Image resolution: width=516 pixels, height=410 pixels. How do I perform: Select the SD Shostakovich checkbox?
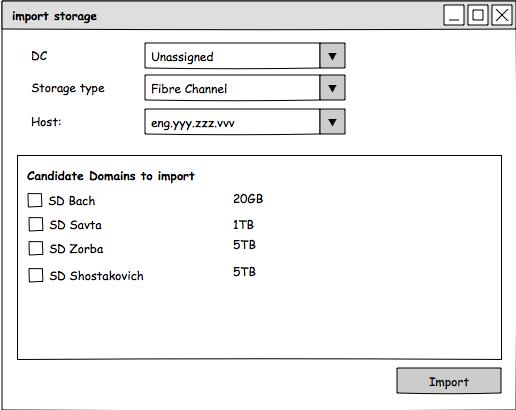[x=36, y=275]
